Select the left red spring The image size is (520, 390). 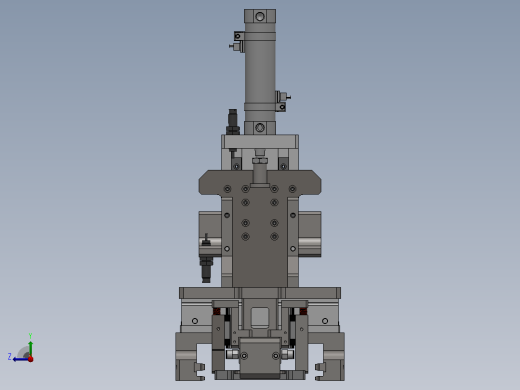[217, 311]
